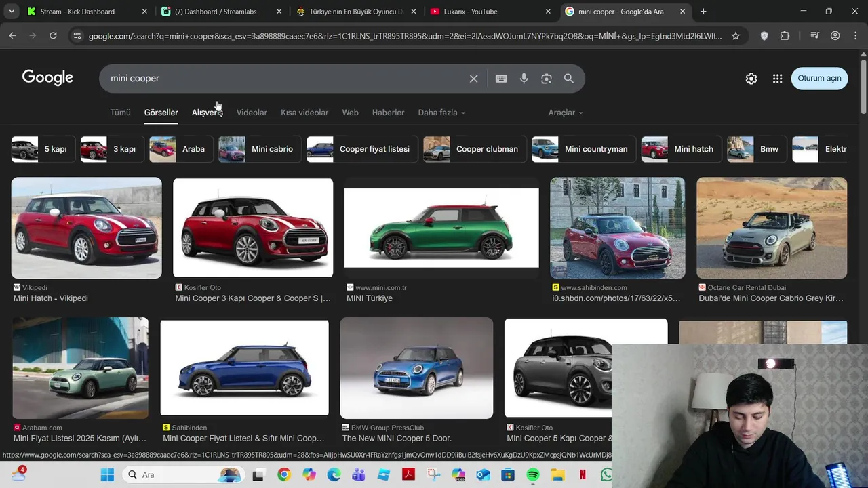This screenshot has height=488, width=868.
Task: Click the Chrome address bar URL
Action: [x=405, y=36]
